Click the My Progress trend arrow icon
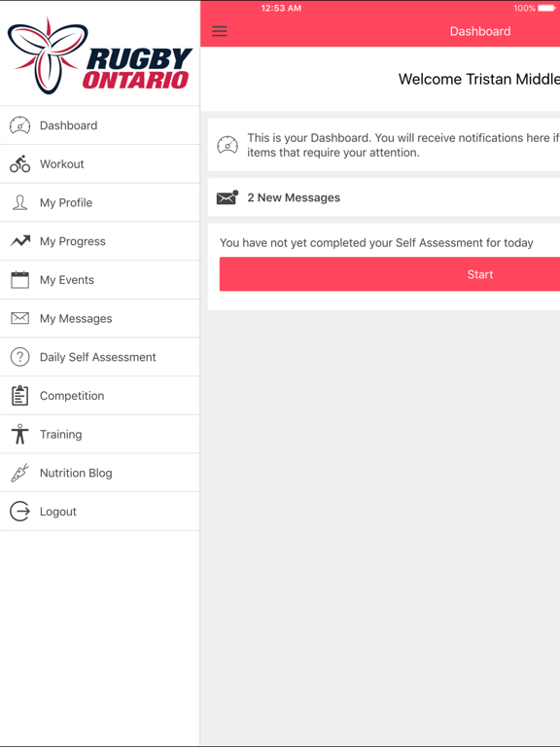 pyautogui.click(x=20, y=241)
